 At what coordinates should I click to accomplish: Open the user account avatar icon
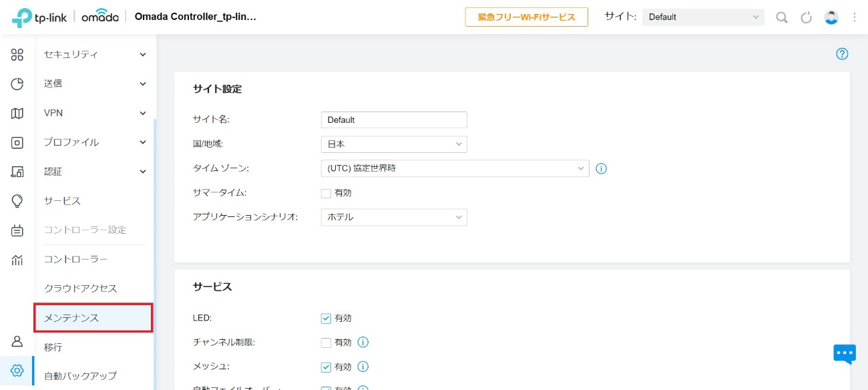[831, 17]
